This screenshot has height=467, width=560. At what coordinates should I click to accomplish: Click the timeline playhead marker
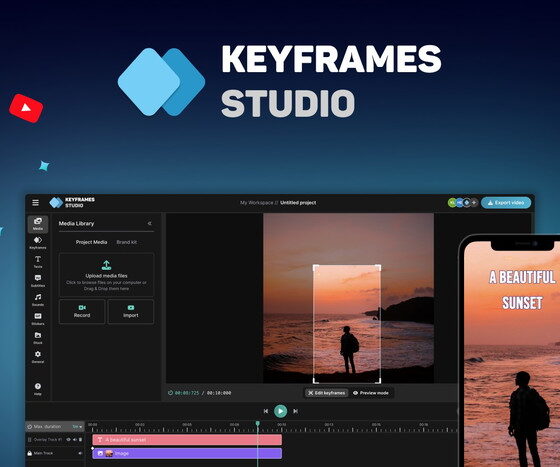[258, 423]
